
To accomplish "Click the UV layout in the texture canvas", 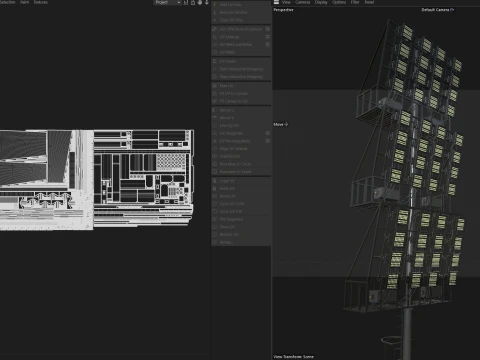I will pyautogui.click(x=97, y=179).
